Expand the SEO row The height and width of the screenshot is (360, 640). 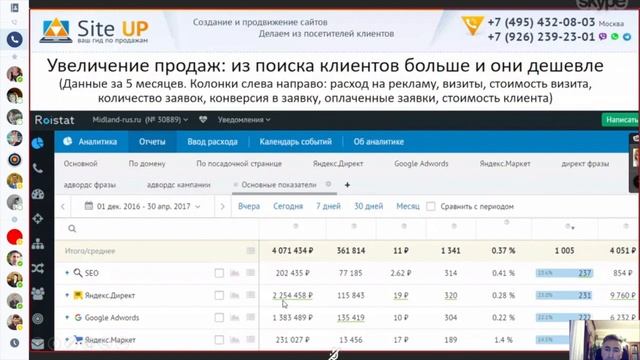pyautogui.click(x=67, y=273)
